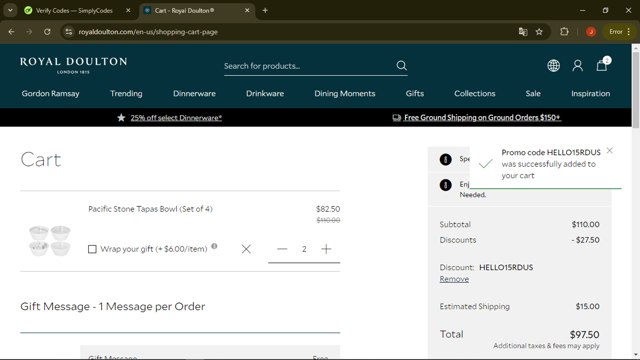Open the globe region selector
The height and width of the screenshot is (360, 640).
(553, 65)
